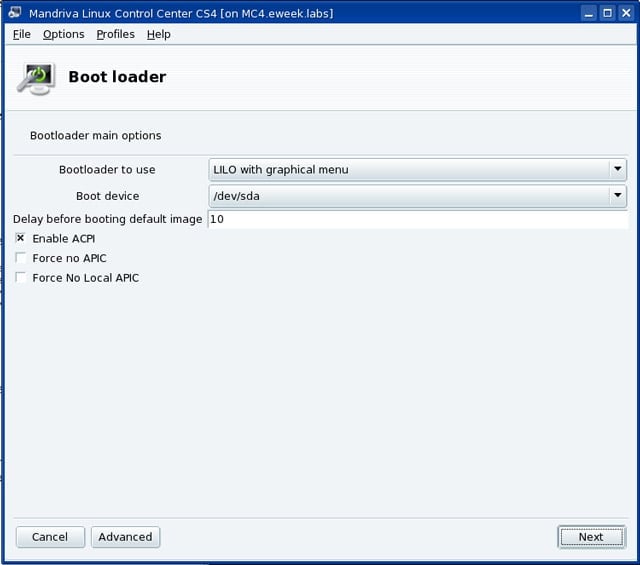Disable the Enable ACPI checkbox
Screen dimensions: 640x565
[20, 238]
